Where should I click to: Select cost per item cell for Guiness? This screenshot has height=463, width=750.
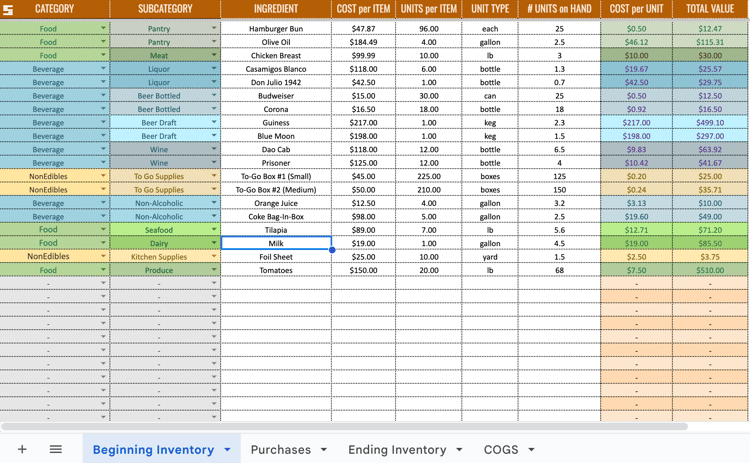364,122
